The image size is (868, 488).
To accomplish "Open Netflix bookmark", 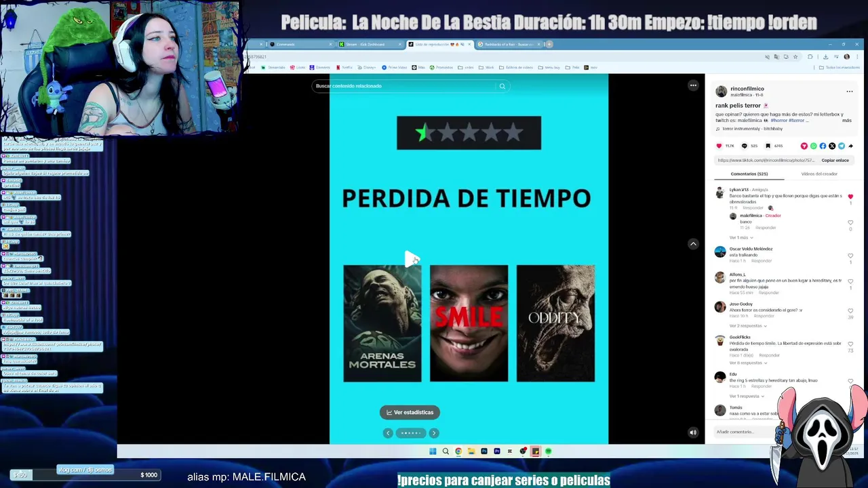I will click(344, 68).
